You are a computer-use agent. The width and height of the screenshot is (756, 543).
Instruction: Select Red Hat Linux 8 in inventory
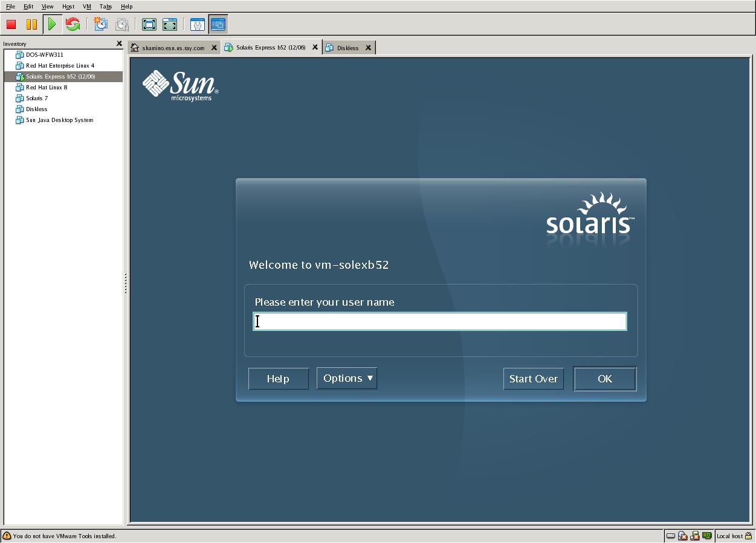point(63,88)
